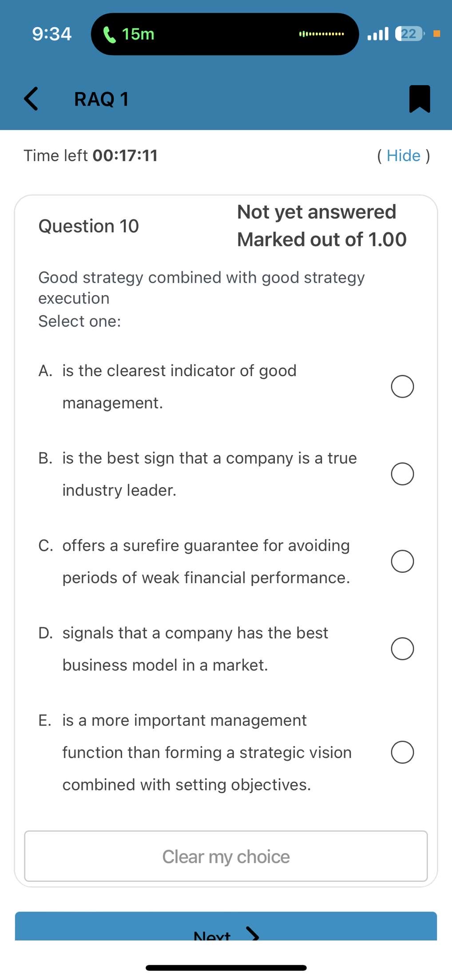452x980 pixels.
Task: Hide the time left countdown
Action: (x=403, y=155)
